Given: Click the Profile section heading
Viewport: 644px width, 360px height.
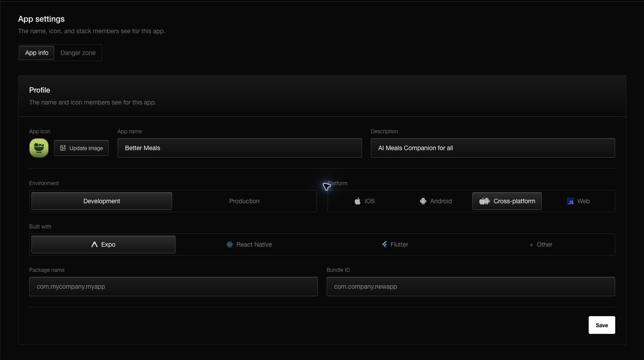Looking at the screenshot, I should (x=39, y=90).
